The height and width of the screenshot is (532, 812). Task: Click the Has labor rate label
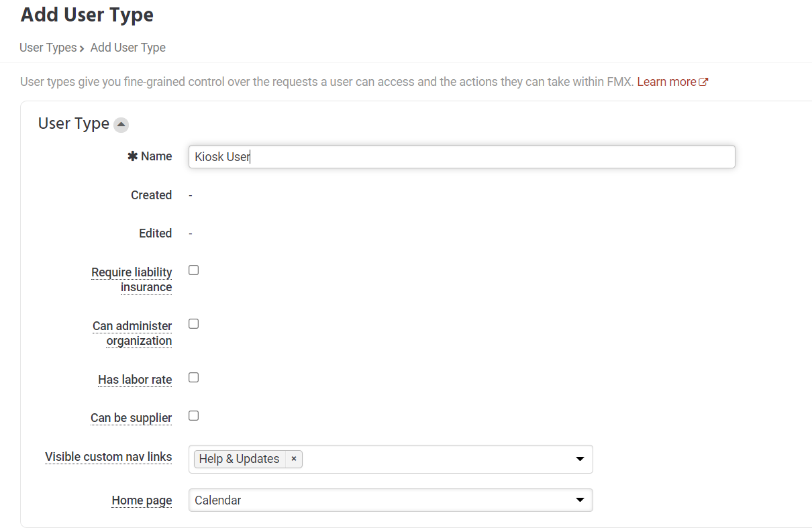click(135, 380)
